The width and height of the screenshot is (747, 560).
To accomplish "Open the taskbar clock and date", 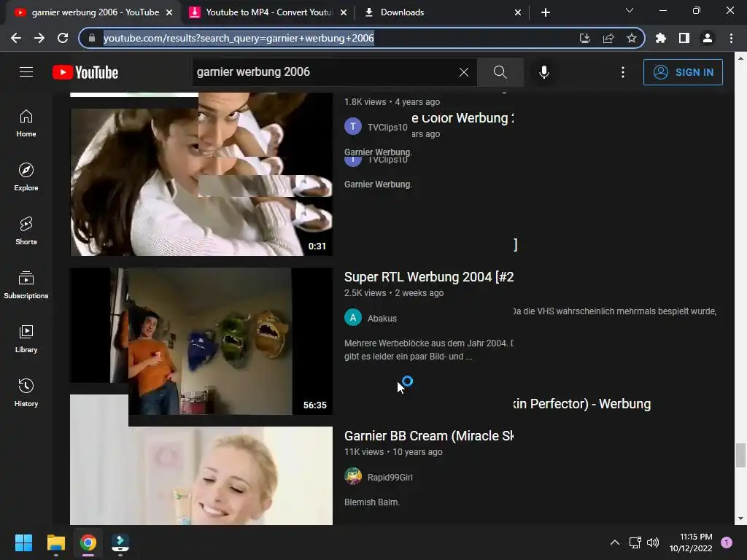I will click(692, 542).
